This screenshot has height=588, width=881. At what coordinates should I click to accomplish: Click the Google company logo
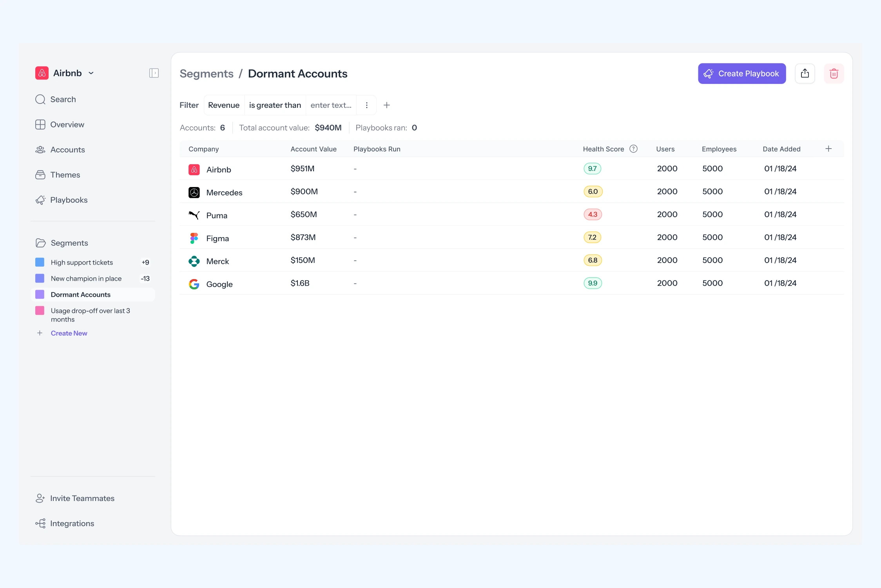click(194, 284)
